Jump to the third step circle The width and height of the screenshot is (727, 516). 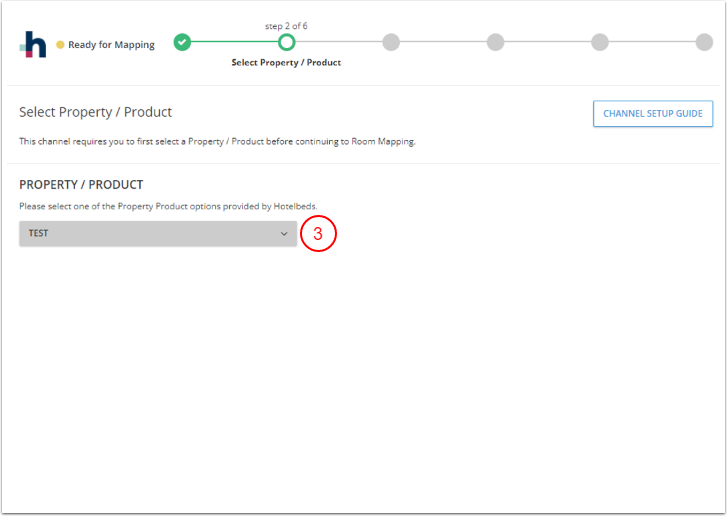click(391, 42)
